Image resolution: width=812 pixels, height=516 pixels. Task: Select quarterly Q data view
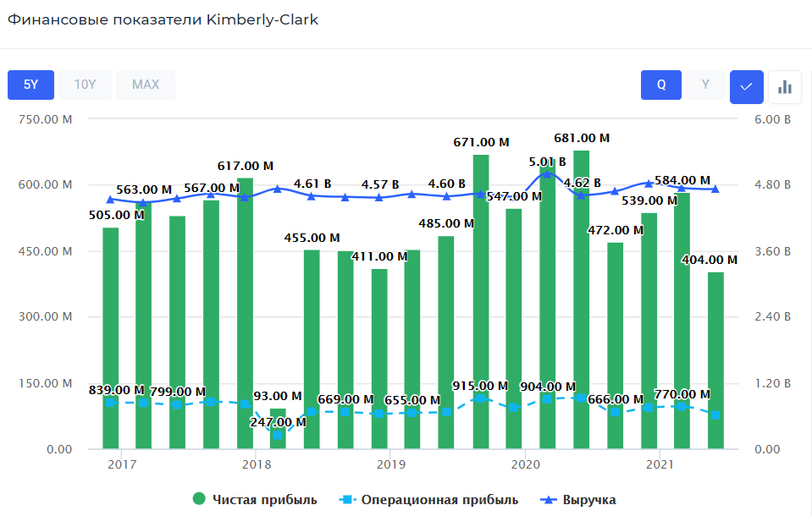tap(661, 85)
